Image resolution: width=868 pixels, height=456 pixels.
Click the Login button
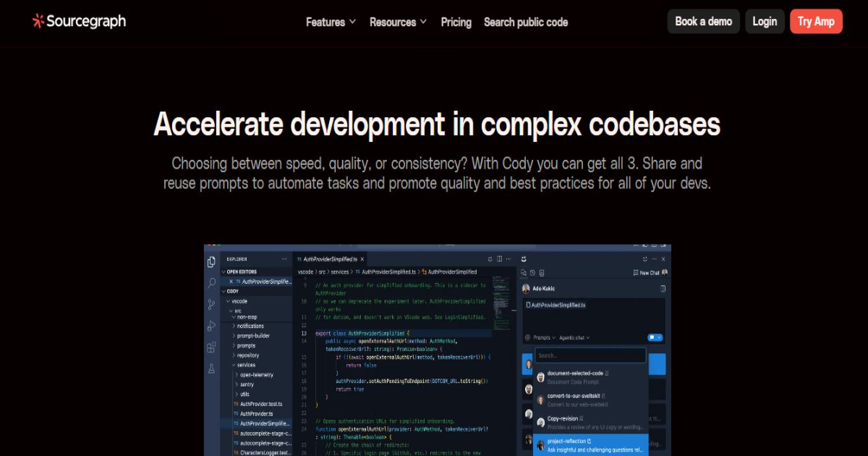click(765, 21)
